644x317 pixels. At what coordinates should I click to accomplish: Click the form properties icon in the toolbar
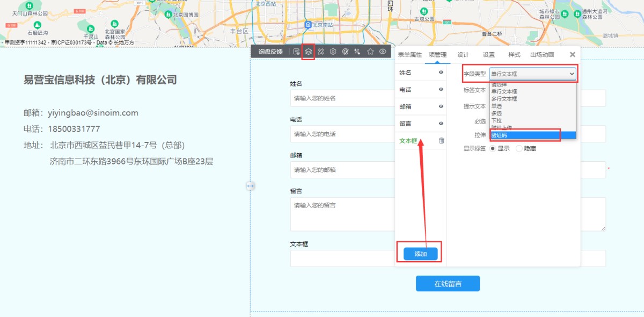pyautogui.click(x=296, y=52)
